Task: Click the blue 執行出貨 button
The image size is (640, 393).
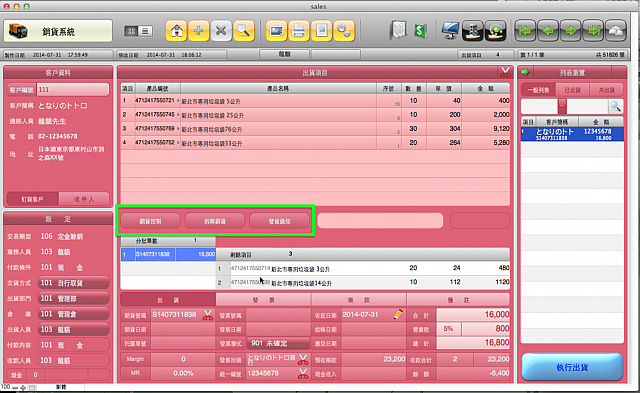Action: [x=572, y=367]
